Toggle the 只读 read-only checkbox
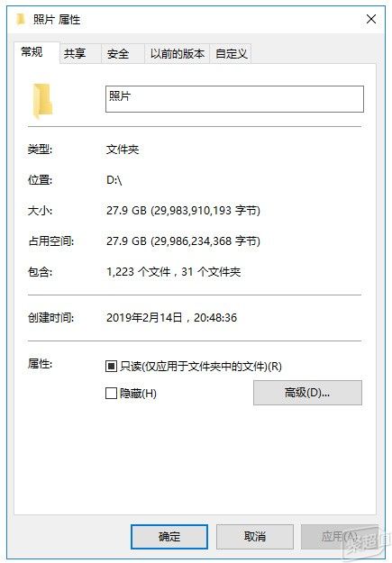 [x=111, y=367]
